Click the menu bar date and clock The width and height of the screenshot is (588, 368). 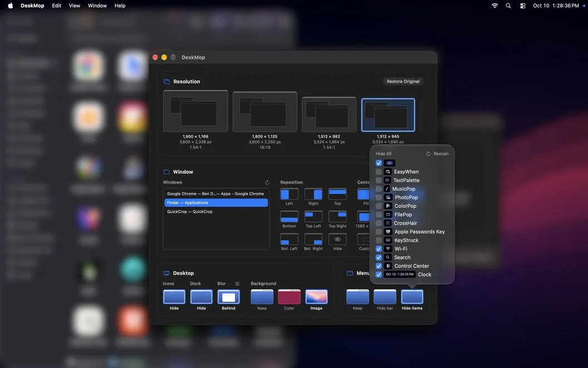556,6
